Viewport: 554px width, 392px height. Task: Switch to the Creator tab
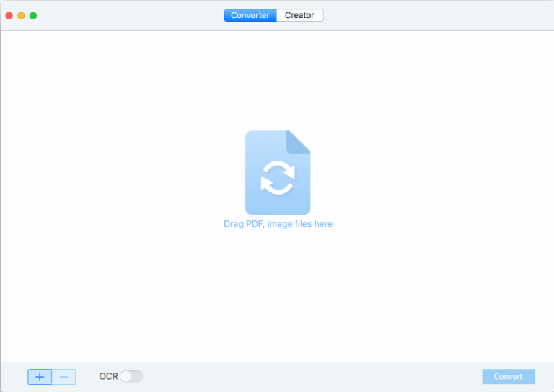299,15
